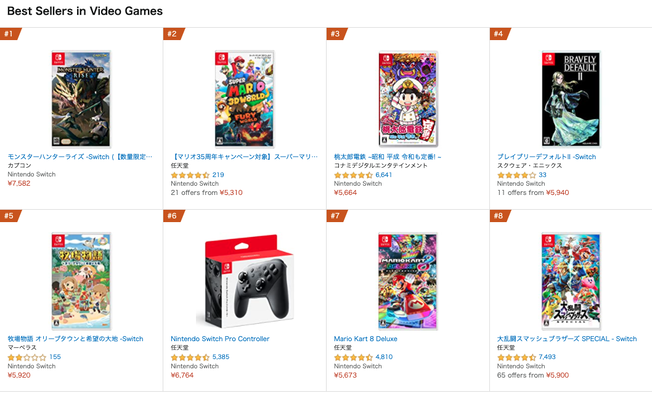Open the Monster Hunter Rise cover image
This screenshot has height=393, width=652.
pyautogui.click(x=81, y=99)
